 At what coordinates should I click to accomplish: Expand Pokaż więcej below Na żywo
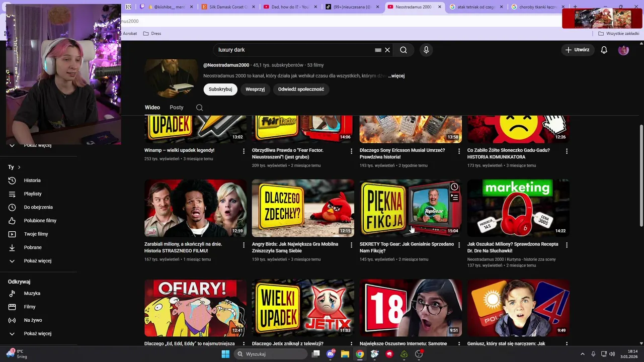pos(38,333)
